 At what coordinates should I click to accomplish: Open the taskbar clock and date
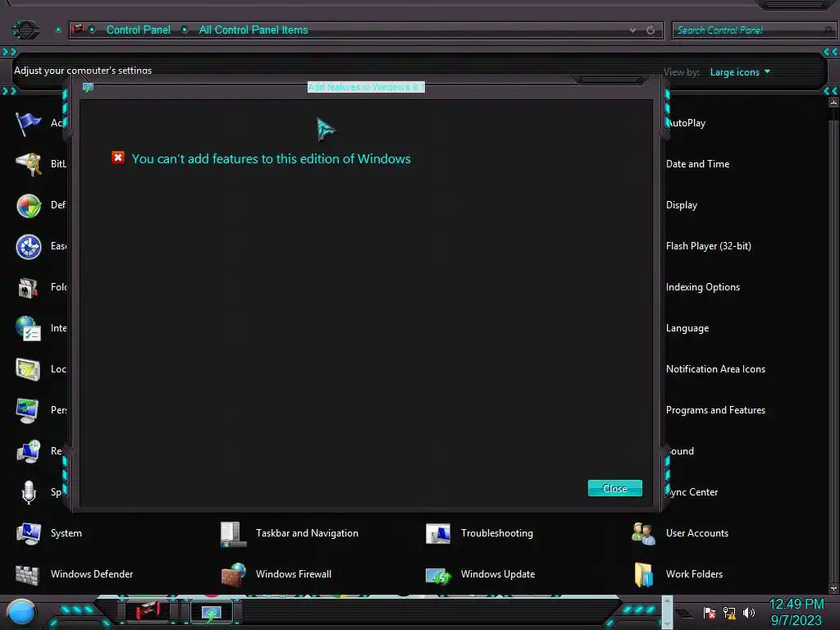pyautogui.click(x=796, y=612)
